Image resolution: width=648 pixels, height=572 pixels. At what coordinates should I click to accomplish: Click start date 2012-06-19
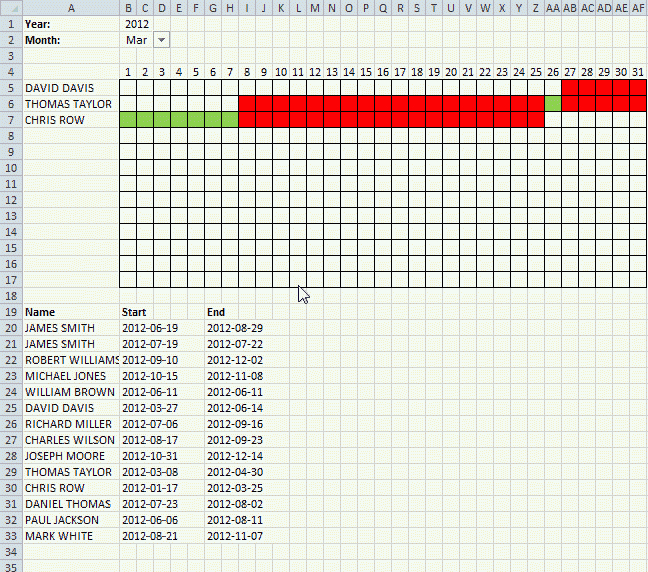(150, 328)
